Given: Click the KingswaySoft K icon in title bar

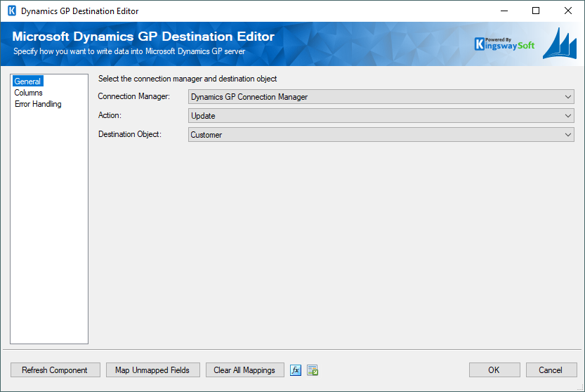Looking at the screenshot, I should point(12,11).
